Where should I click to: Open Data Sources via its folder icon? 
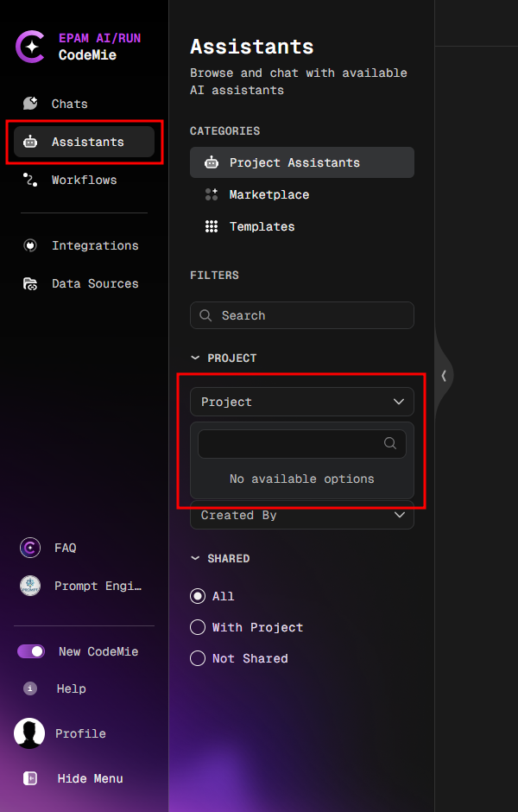(29, 283)
